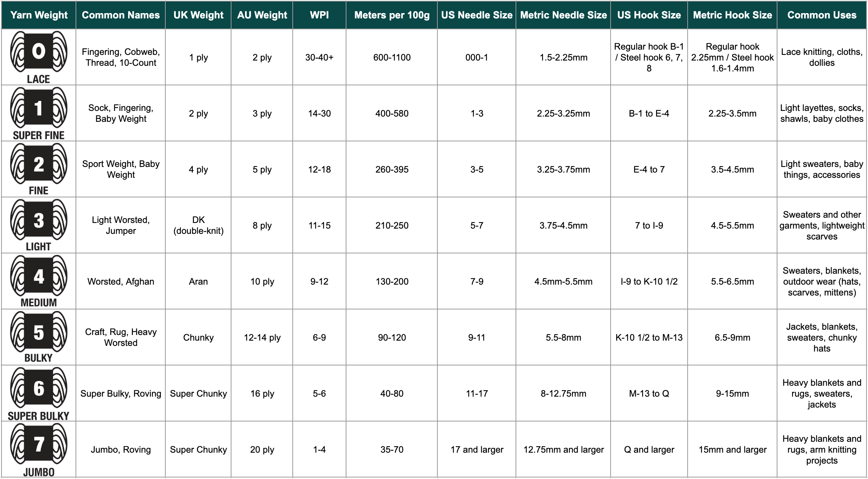Click the '000-1' US needle cell
This screenshot has height=479, width=868.
click(x=477, y=57)
